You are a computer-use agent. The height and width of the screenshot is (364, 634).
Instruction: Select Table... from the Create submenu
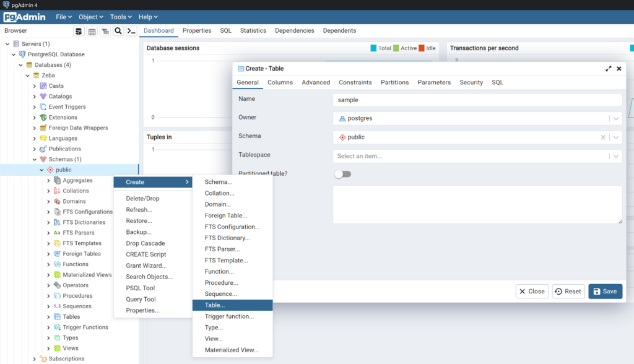tap(215, 305)
